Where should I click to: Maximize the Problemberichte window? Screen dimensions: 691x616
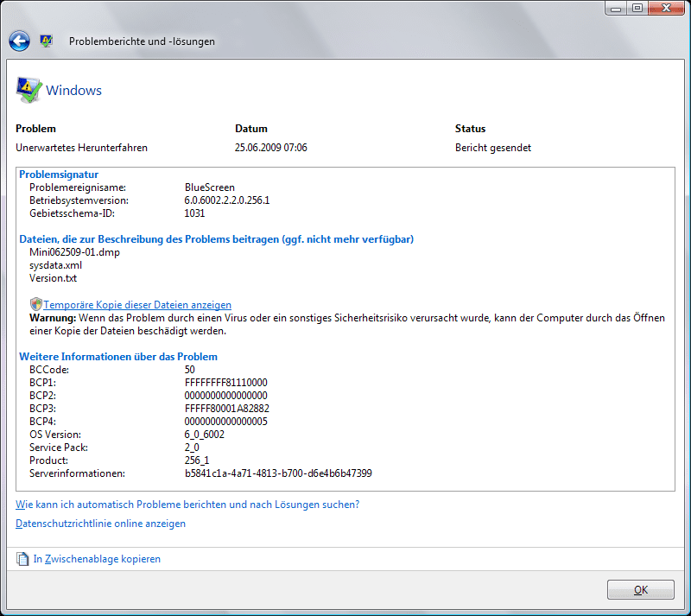pos(637,8)
